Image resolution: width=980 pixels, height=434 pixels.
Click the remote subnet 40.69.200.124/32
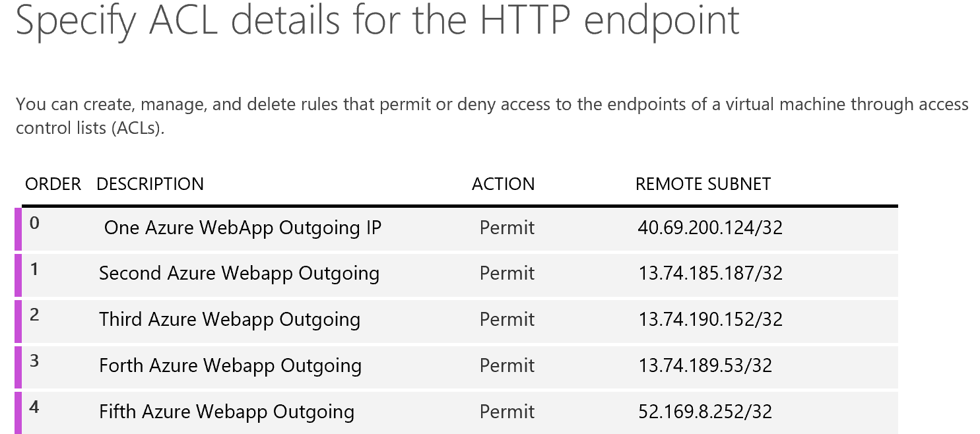point(710,228)
